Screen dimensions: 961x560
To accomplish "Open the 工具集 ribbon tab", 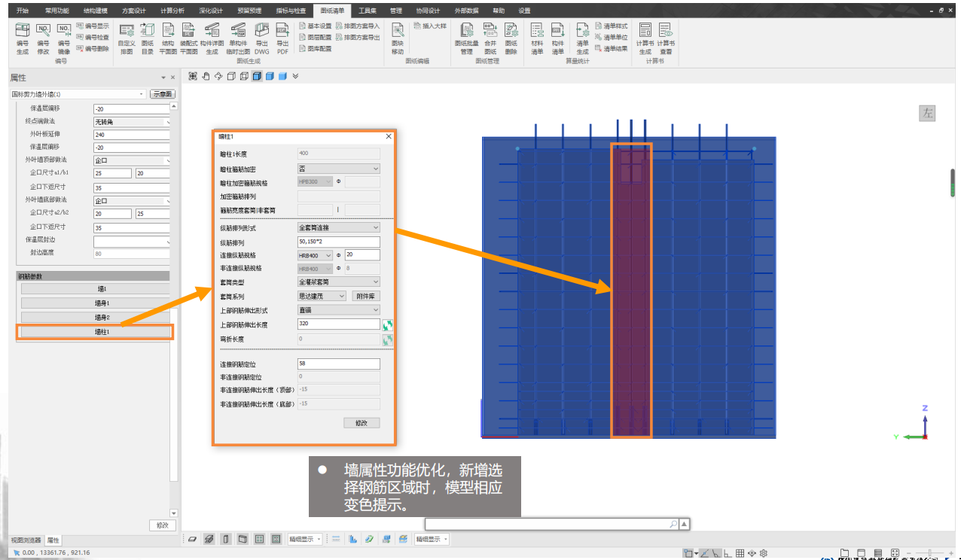I will coord(367,11).
